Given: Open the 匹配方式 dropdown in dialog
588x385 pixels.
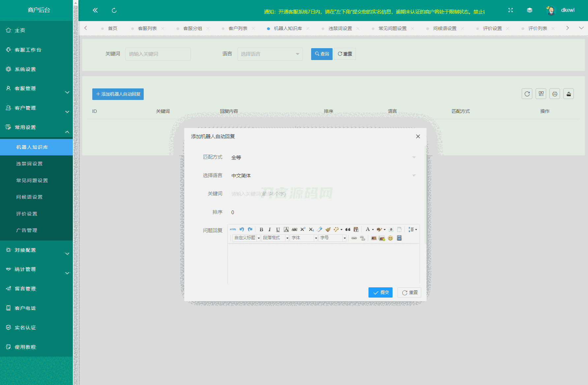Looking at the screenshot, I should [x=323, y=157].
